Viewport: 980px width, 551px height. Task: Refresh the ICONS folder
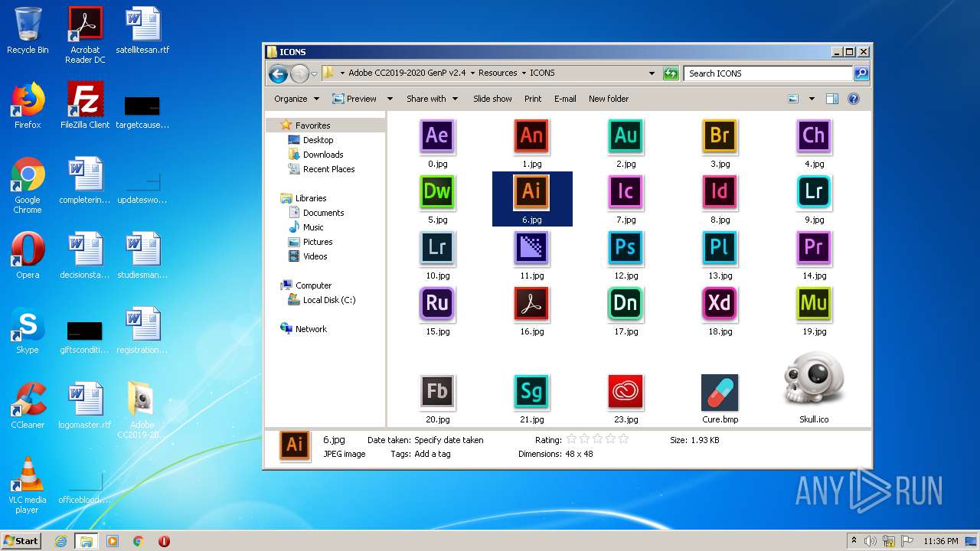coord(671,73)
